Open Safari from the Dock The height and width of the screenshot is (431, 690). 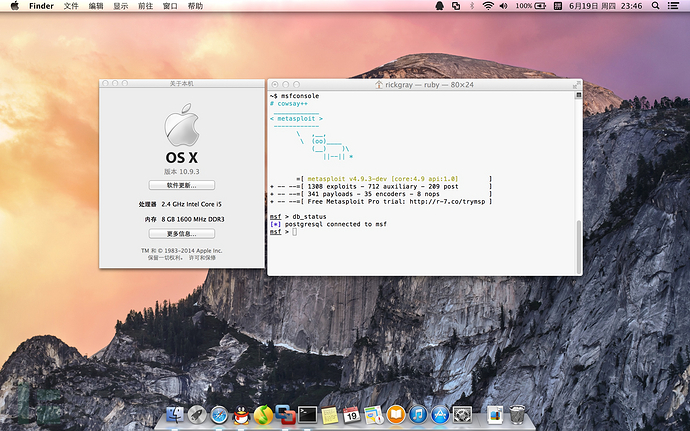tap(219, 415)
